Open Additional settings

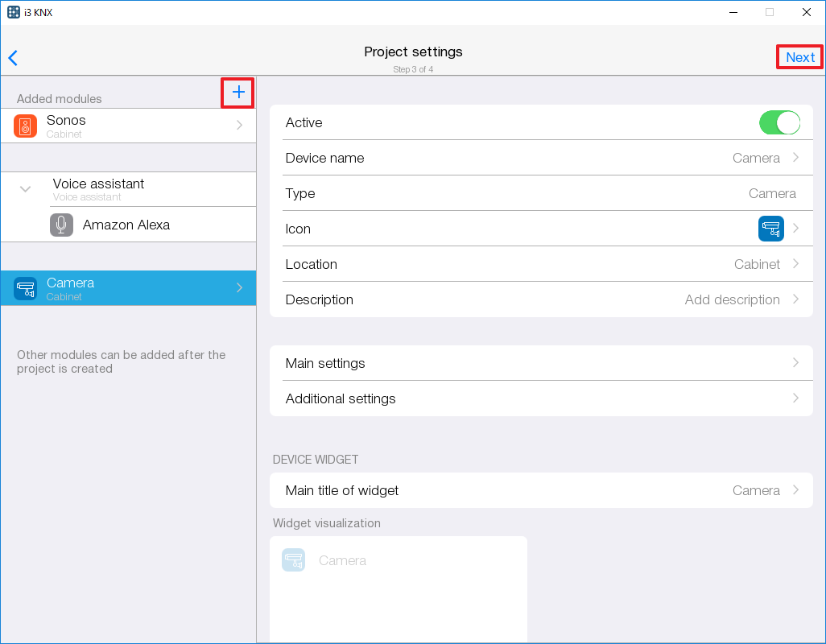pyautogui.click(x=540, y=398)
